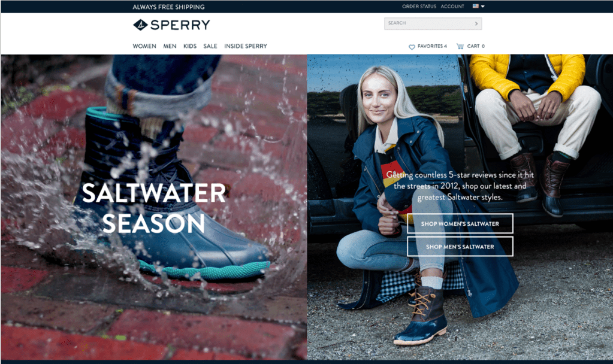Viewport: 613px width, 364px height.
Task: Click the US flag country icon
Action: 475,6
